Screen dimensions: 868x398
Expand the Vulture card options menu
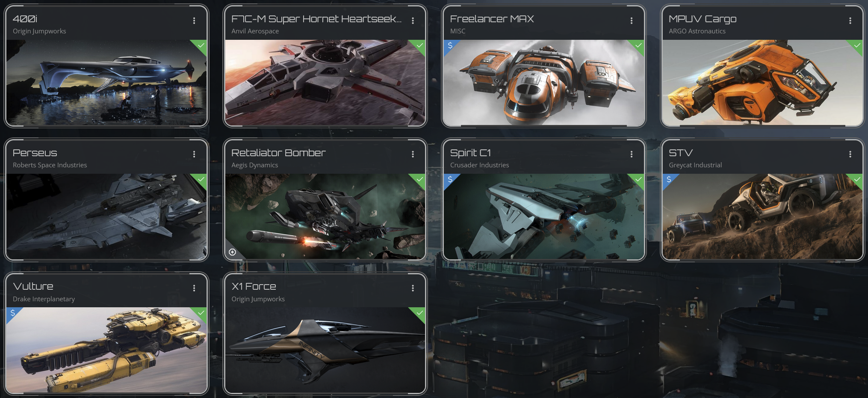coord(194,288)
